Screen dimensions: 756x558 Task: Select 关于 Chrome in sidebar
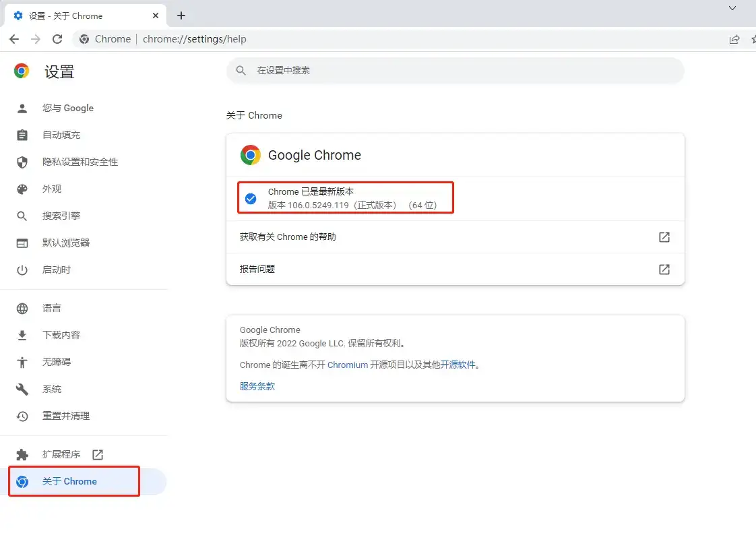click(84, 481)
